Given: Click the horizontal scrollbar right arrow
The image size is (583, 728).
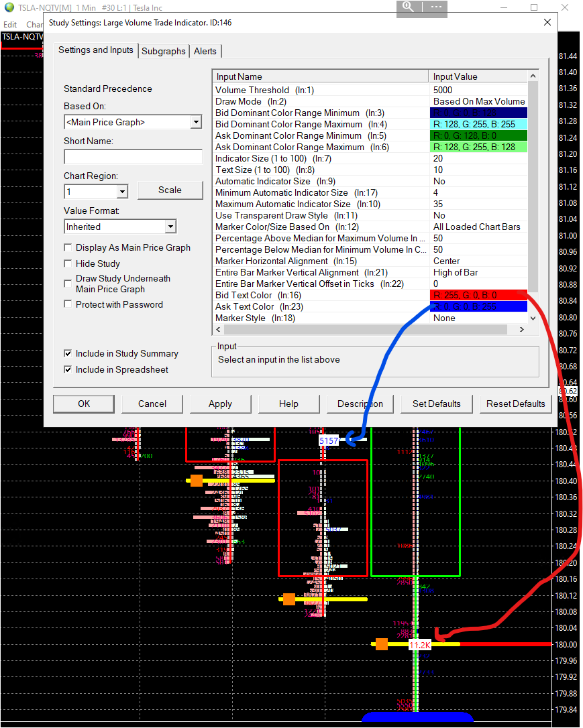Looking at the screenshot, I should coord(522,329).
